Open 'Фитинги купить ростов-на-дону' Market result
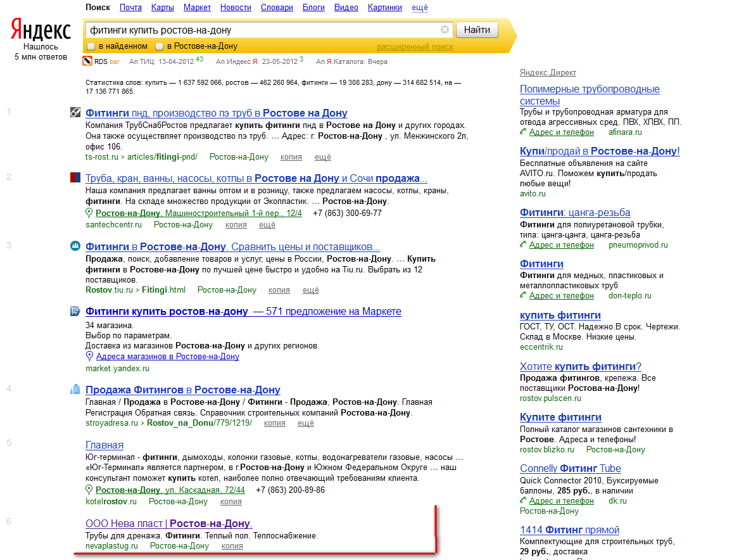 click(x=243, y=312)
